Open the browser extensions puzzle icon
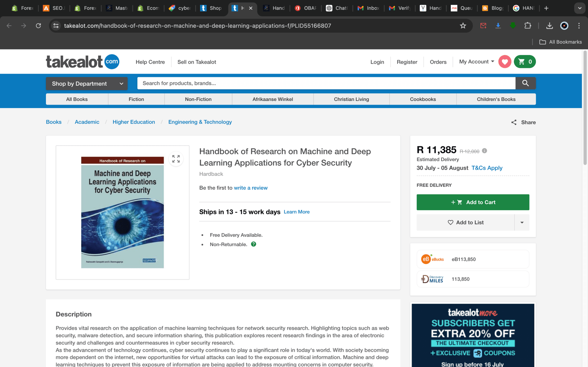The image size is (588, 367). coord(528,26)
